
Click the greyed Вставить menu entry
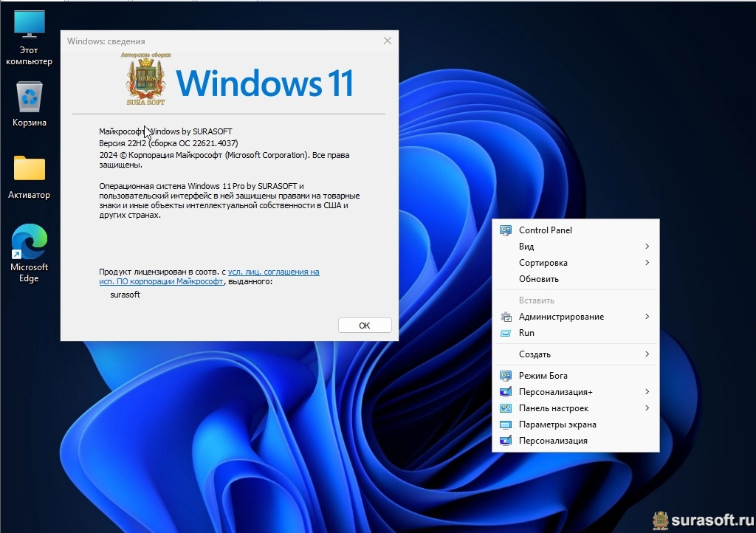click(x=576, y=300)
